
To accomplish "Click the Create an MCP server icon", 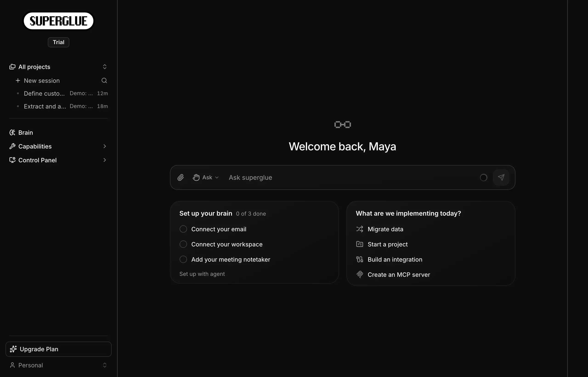I will [359, 275].
